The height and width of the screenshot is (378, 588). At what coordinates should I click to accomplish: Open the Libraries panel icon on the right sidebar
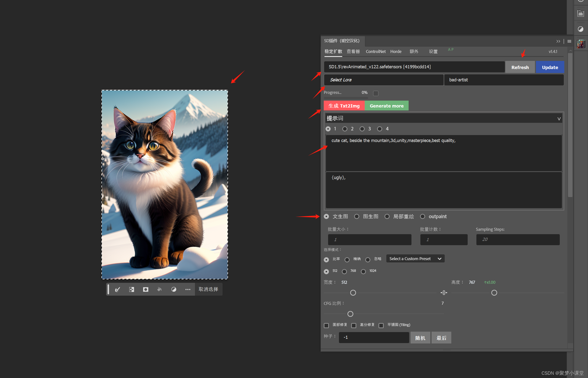click(581, 13)
